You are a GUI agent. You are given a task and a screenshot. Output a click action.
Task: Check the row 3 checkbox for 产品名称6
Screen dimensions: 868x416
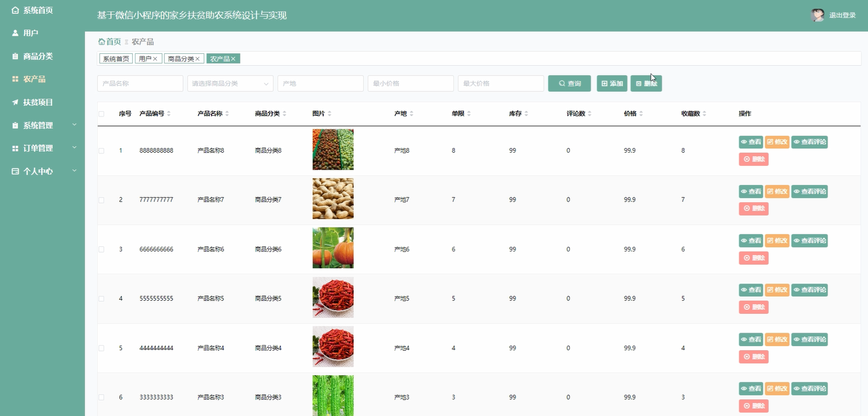click(102, 249)
